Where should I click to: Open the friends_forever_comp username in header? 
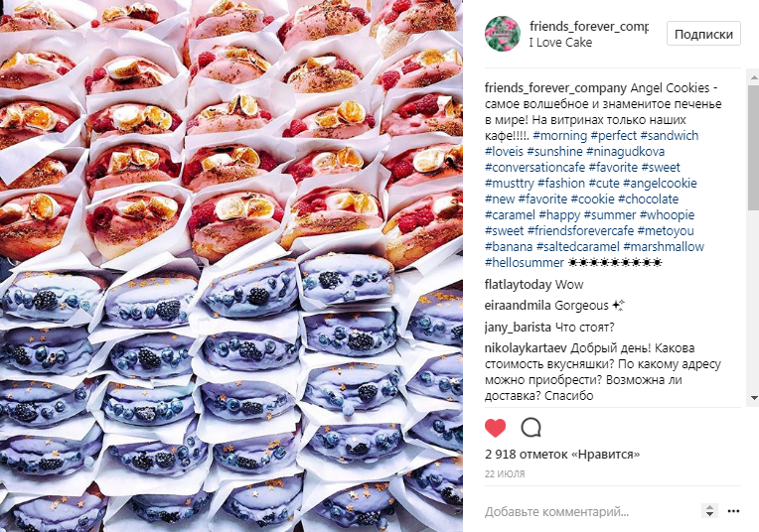click(588, 26)
